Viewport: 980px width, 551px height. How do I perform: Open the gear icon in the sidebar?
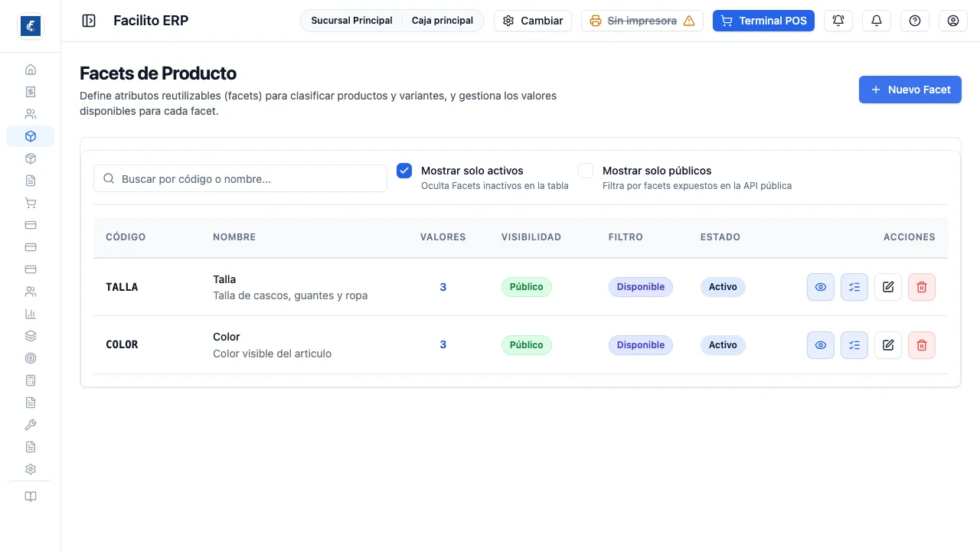coord(31,469)
